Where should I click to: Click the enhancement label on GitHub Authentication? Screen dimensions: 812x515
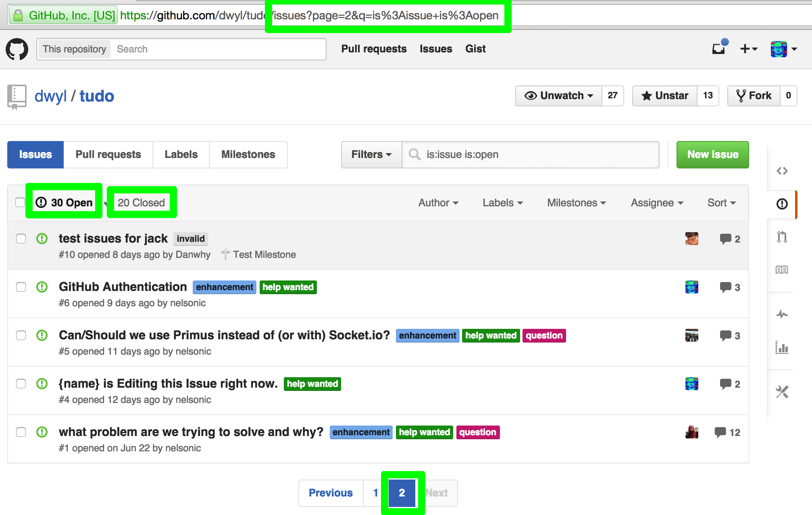(x=225, y=287)
